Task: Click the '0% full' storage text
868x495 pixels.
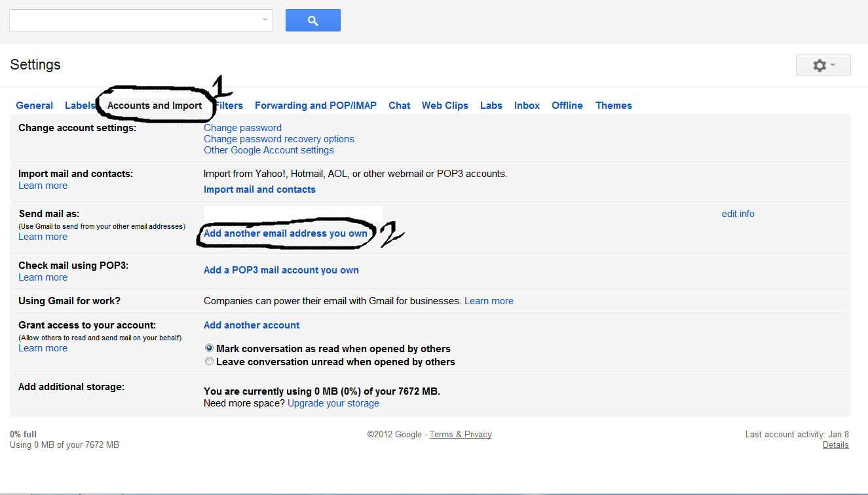Action: coord(24,434)
